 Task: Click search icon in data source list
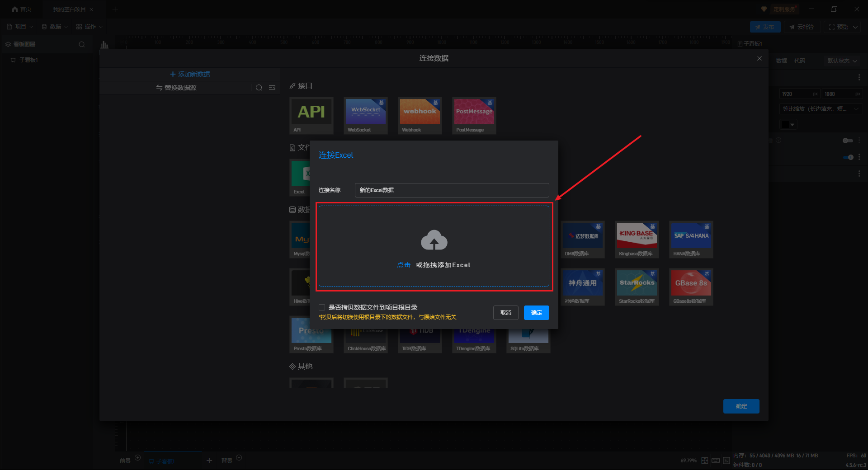[x=259, y=88]
